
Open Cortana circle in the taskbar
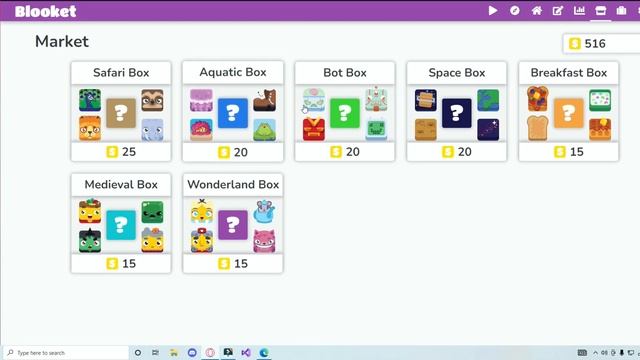[x=138, y=353]
